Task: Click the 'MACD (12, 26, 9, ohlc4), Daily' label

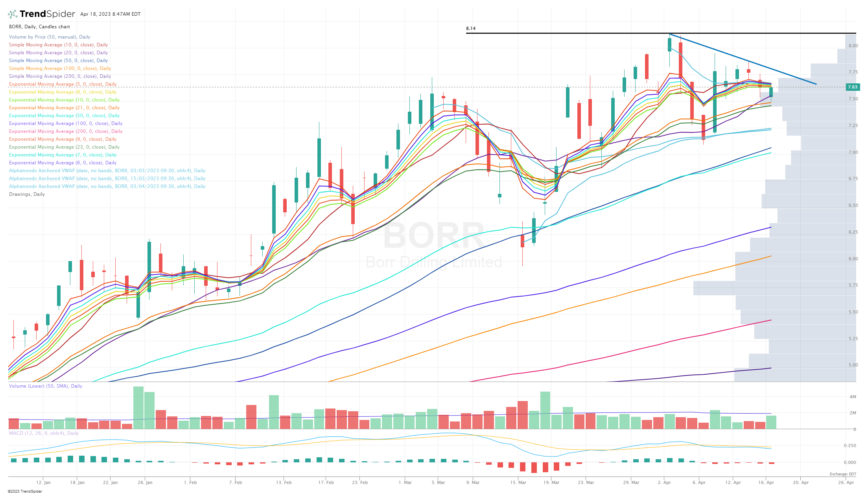Action: coord(44,433)
